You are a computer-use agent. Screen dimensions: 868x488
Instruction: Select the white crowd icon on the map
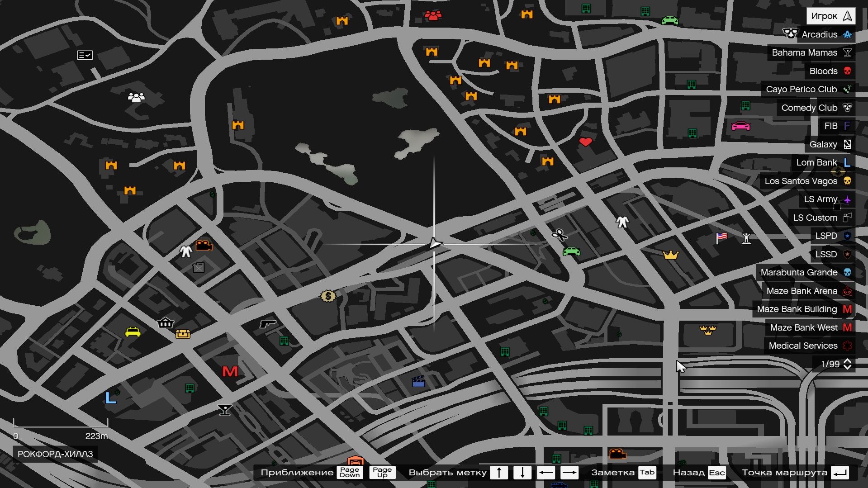pos(136,97)
